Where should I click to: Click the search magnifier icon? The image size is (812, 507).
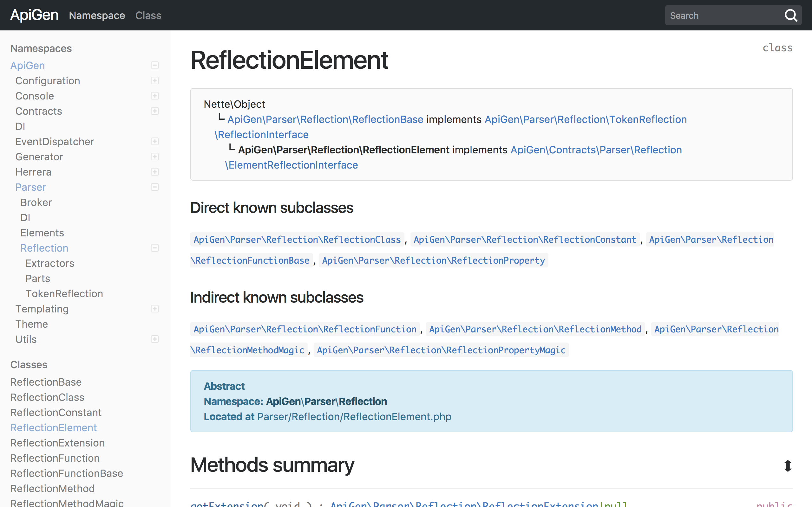(x=792, y=15)
